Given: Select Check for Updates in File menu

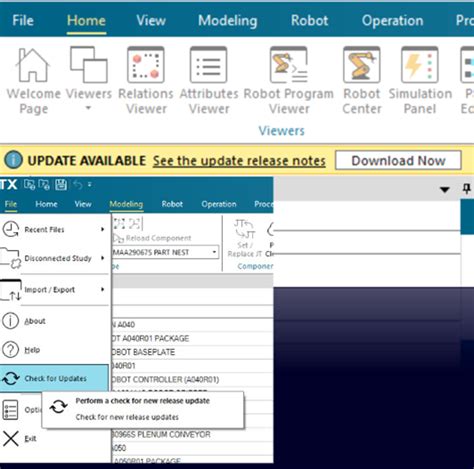Looking at the screenshot, I should [x=54, y=378].
